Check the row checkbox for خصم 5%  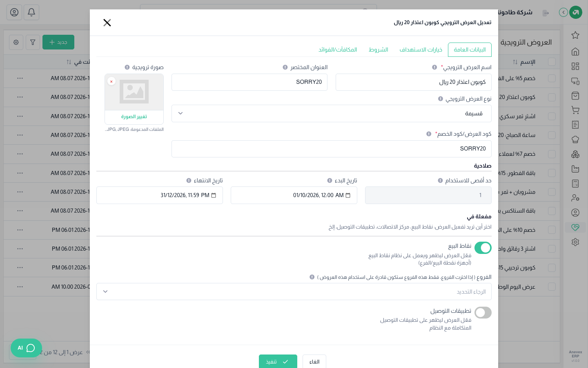[x=552, y=78]
